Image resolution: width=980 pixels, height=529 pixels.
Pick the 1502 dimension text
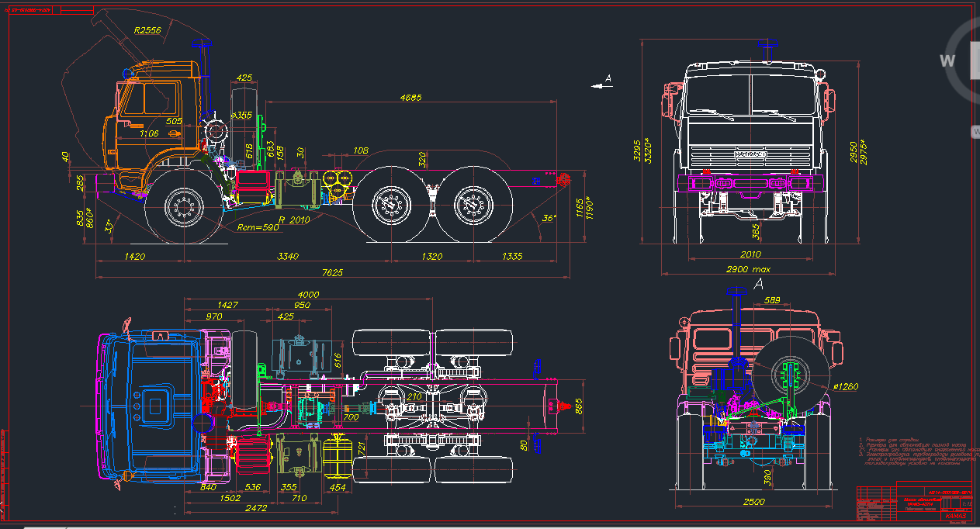230,499
